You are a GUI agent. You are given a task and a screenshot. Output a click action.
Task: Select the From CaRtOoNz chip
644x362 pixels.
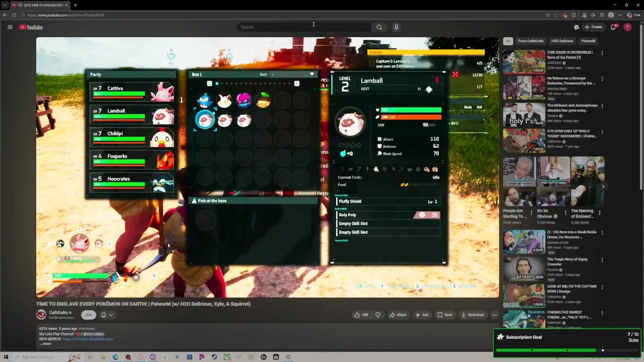tap(531, 41)
